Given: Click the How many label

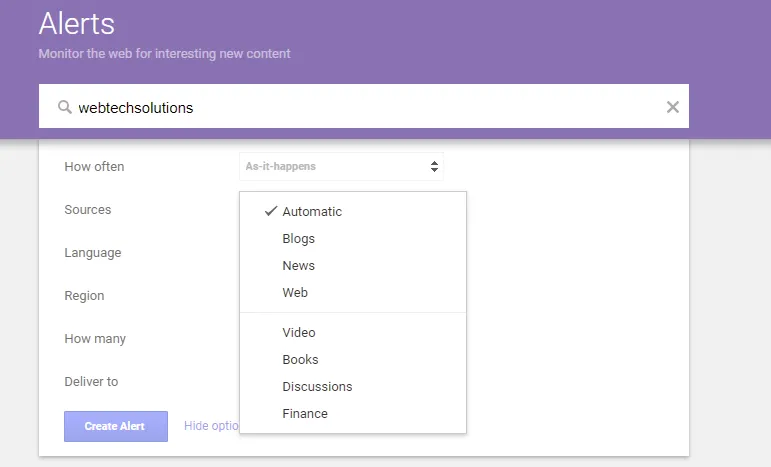Looking at the screenshot, I should click(x=95, y=339).
